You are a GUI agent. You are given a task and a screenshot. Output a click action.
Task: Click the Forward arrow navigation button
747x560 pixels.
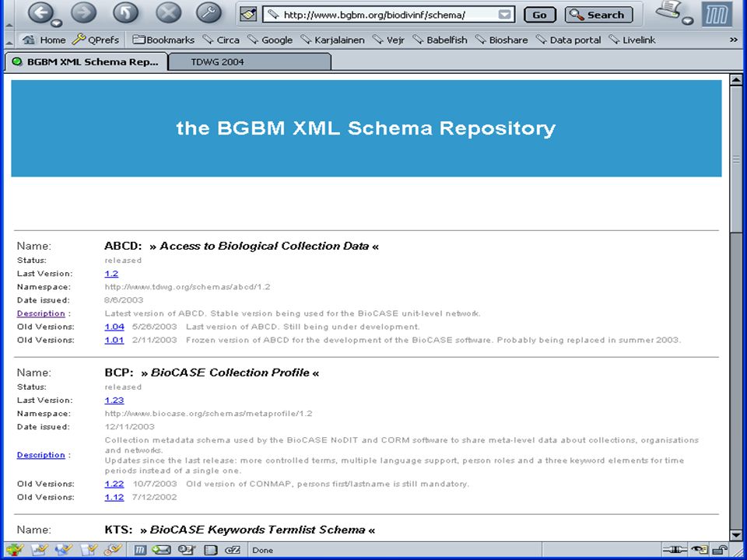click(84, 13)
